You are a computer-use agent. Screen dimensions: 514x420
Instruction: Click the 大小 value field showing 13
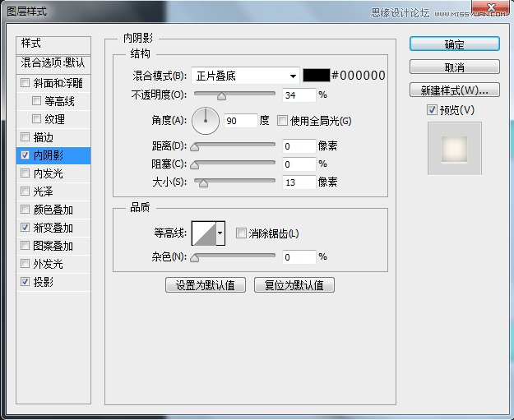pyautogui.click(x=299, y=182)
